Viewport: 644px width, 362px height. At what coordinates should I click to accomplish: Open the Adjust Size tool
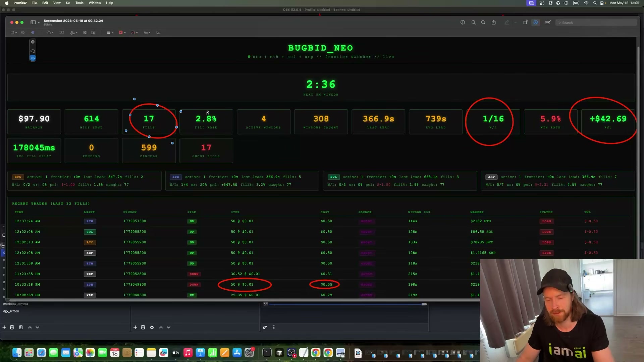[93, 33]
